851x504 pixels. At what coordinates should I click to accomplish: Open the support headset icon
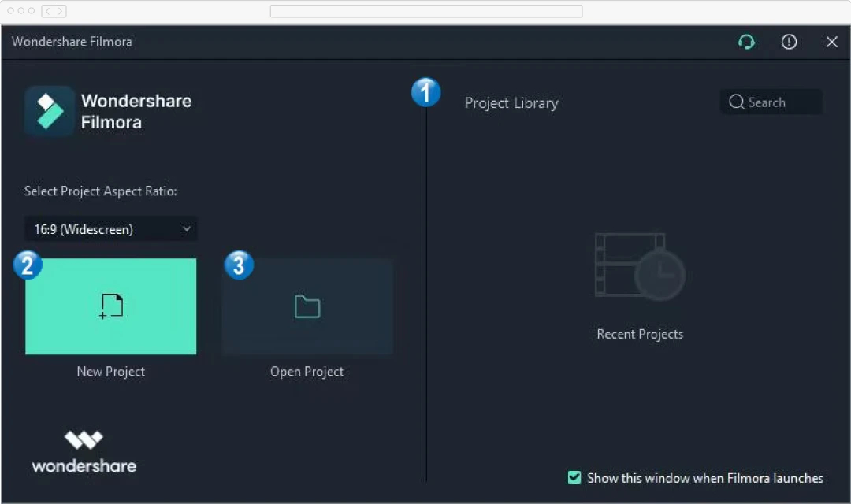click(745, 42)
